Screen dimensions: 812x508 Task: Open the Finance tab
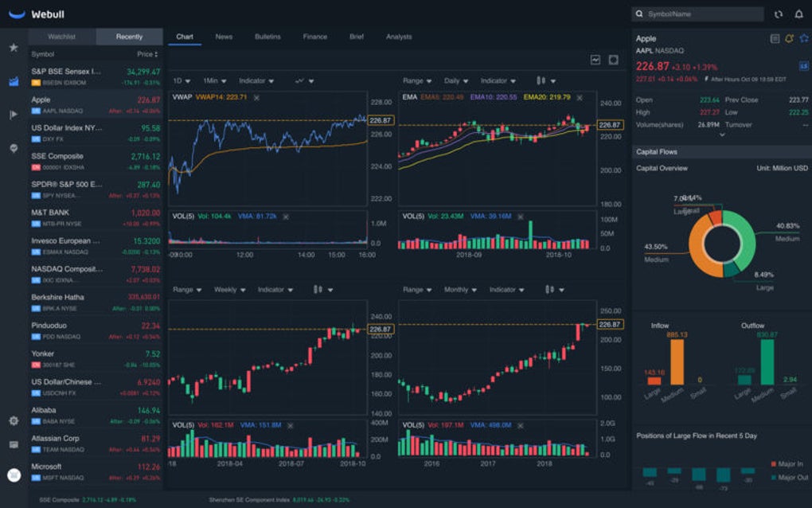315,37
